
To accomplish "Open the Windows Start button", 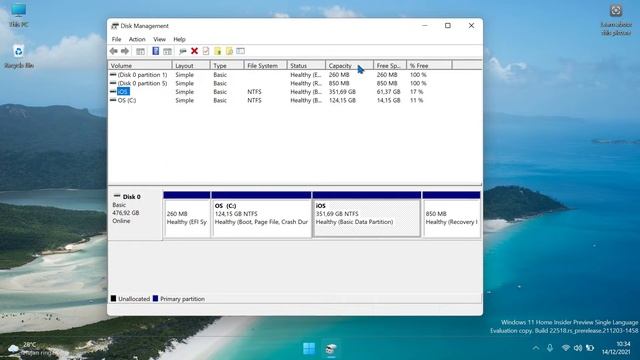I will click(x=309, y=349).
